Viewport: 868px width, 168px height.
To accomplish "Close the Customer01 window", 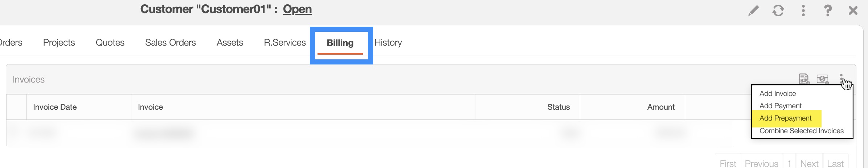I will (853, 10).
